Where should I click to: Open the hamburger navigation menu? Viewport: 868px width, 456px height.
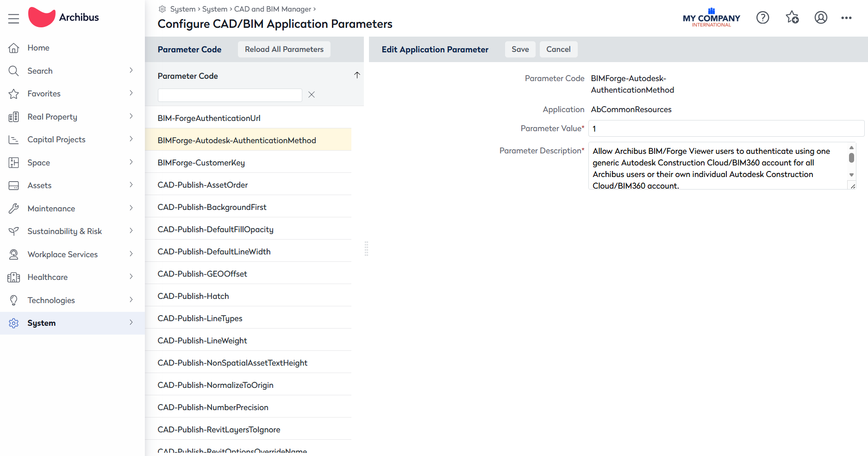coord(13,19)
